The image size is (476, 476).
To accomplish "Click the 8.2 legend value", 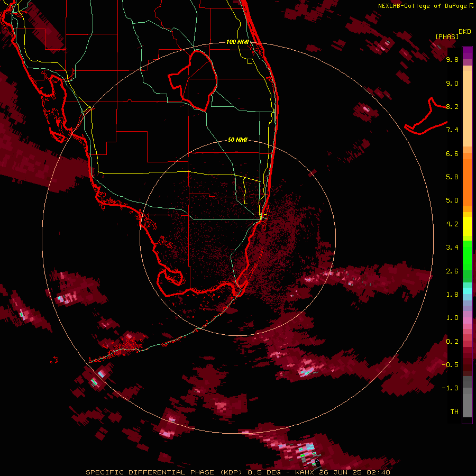I will coord(452,106).
